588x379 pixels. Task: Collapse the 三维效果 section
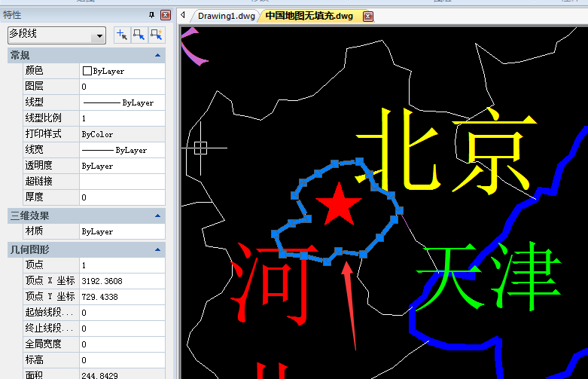coord(157,215)
